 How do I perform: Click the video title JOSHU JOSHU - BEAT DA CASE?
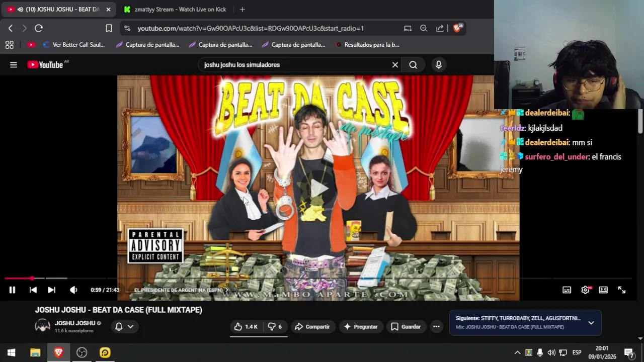pos(119,310)
